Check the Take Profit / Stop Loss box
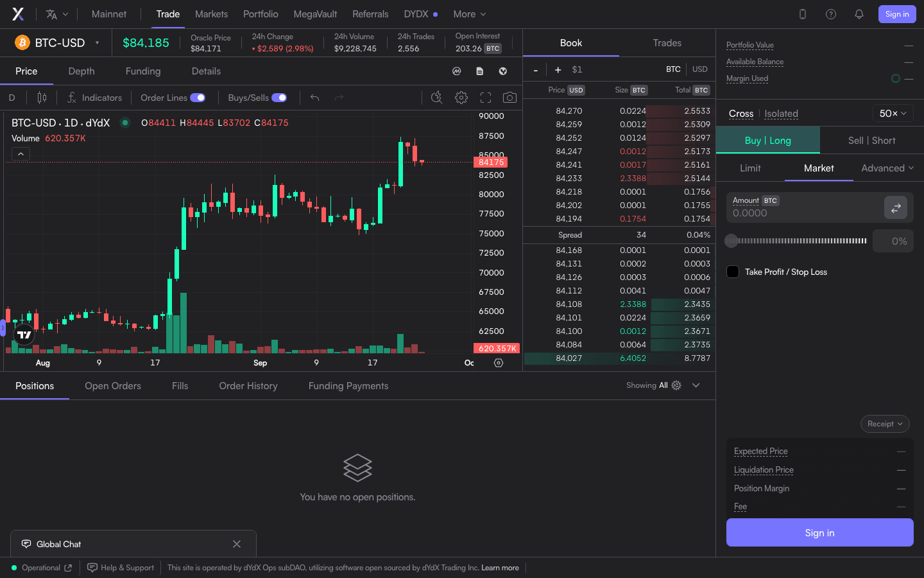Image resolution: width=924 pixels, height=578 pixels. pos(733,272)
